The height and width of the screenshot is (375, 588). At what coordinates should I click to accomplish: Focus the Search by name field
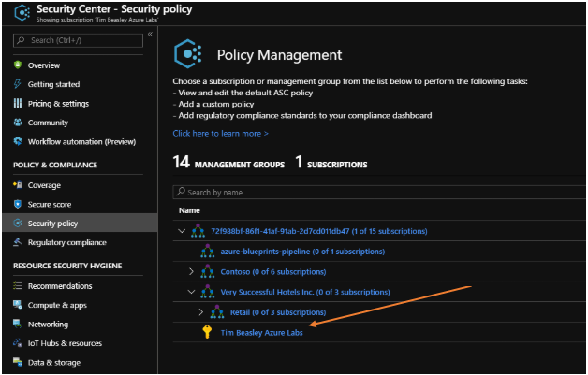[379, 192]
